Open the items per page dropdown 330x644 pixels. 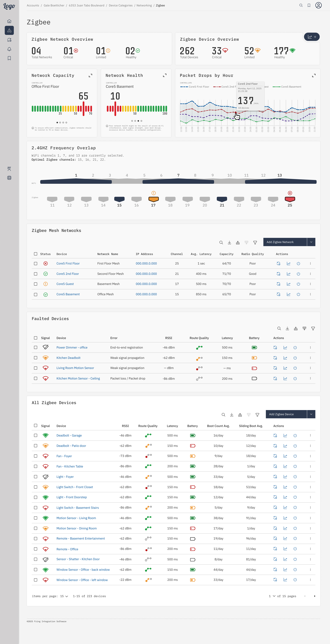pos(64,596)
